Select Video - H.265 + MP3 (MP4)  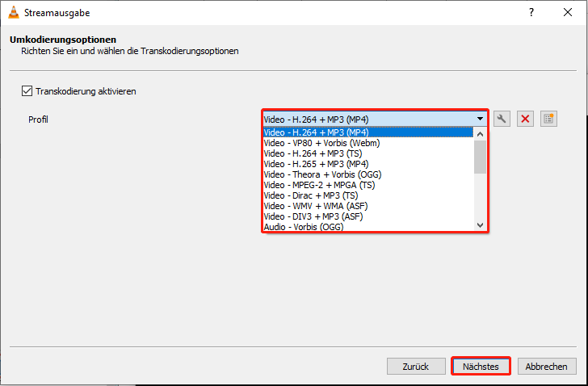click(x=367, y=164)
